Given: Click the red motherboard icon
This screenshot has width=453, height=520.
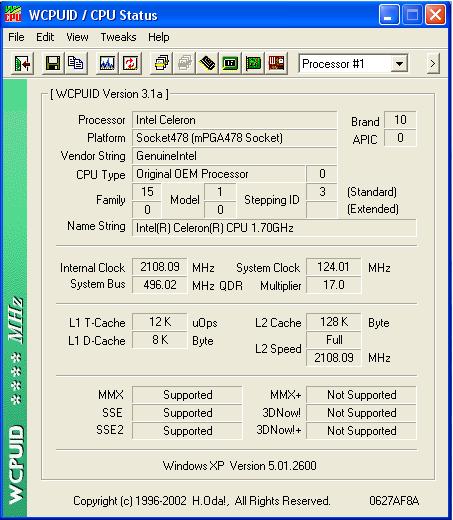Looking at the screenshot, I should coord(276,63).
